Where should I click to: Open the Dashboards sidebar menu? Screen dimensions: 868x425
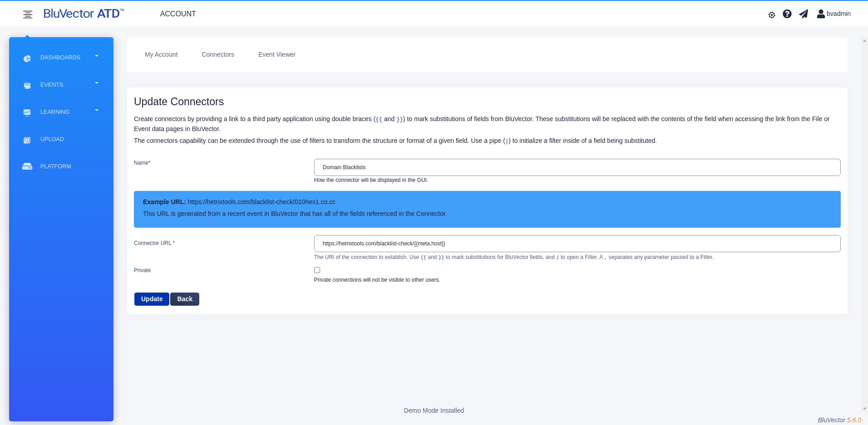tap(61, 58)
